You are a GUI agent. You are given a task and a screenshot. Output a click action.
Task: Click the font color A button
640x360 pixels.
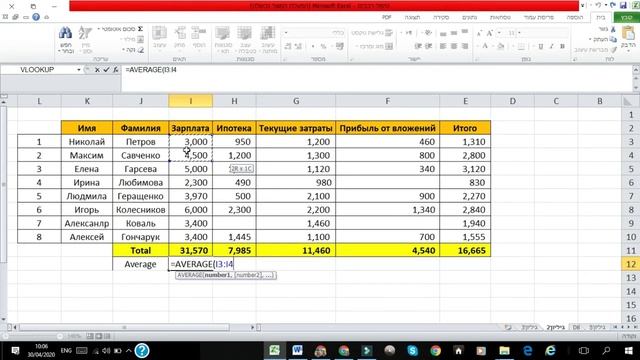click(x=485, y=47)
